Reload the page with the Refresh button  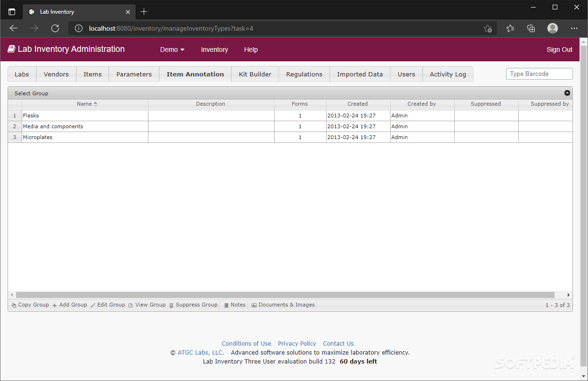[x=55, y=28]
